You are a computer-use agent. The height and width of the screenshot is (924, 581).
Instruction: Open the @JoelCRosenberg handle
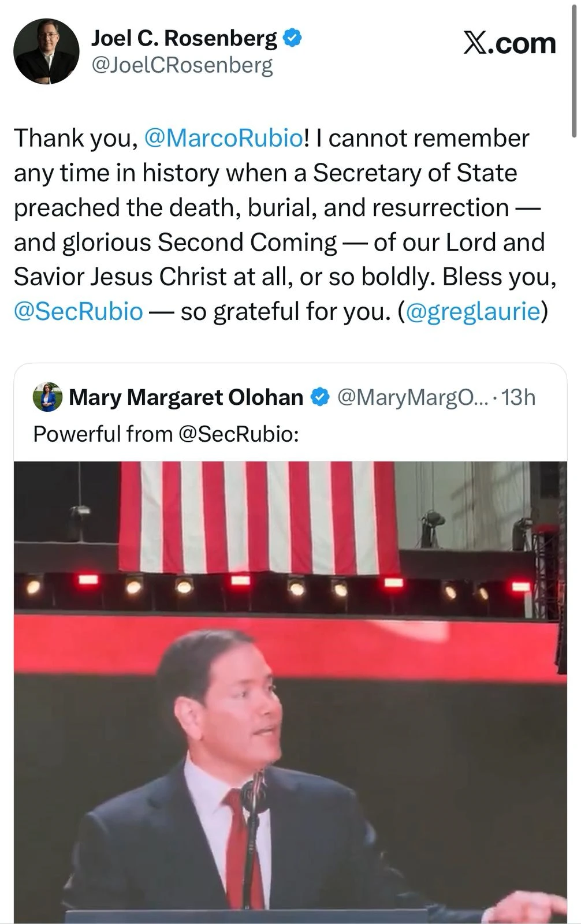pos(182,65)
